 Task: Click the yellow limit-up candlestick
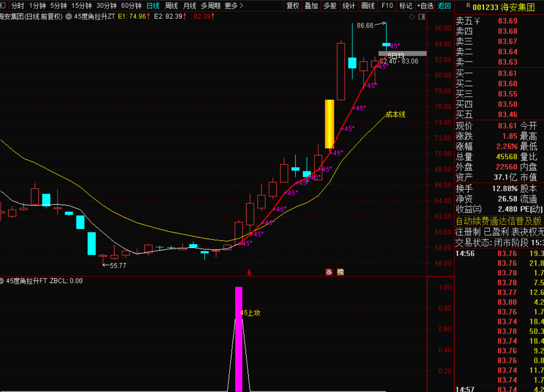click(x=330, y=124)
